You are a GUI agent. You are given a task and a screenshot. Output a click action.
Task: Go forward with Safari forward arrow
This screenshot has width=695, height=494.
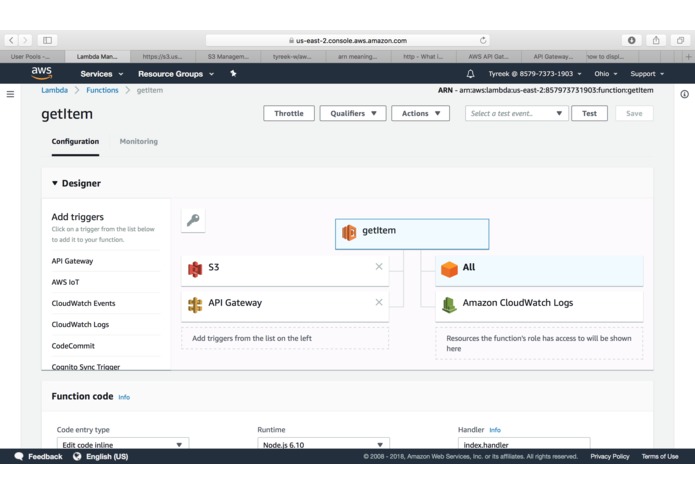[x=25, y=40]
